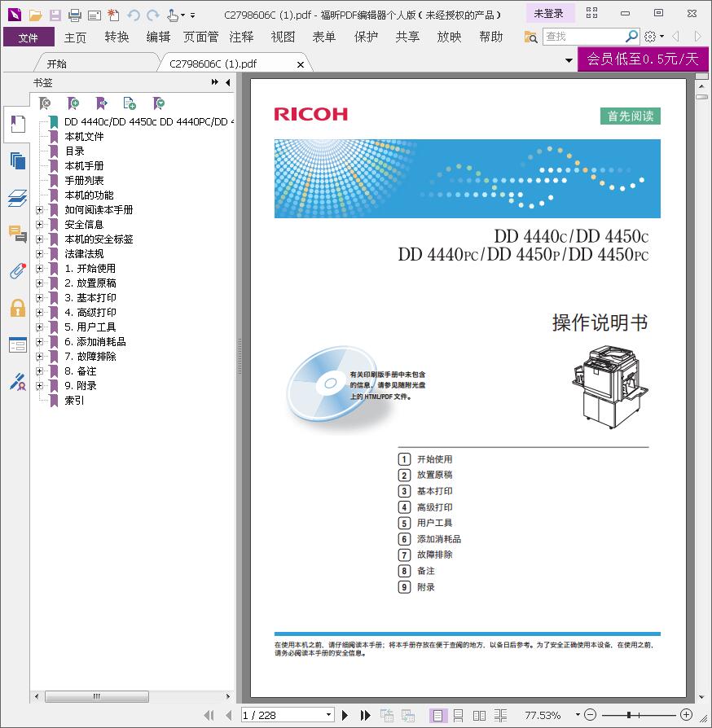712x728 pixels.
Task: Open the 文件 menu
Action: point(29,37)
